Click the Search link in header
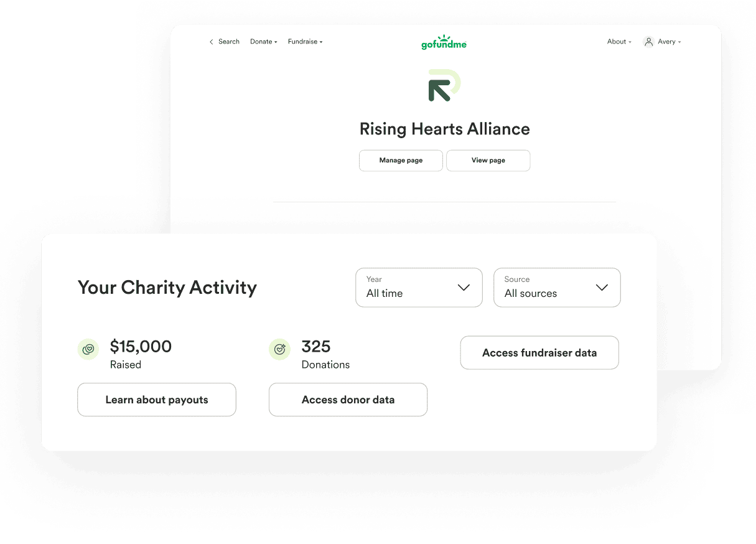756x544 pixels. 229,42
